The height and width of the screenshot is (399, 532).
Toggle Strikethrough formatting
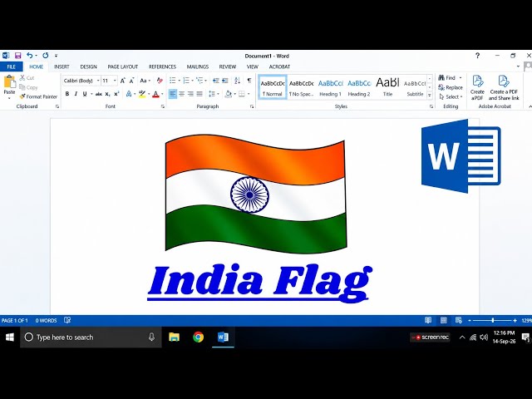99,94
